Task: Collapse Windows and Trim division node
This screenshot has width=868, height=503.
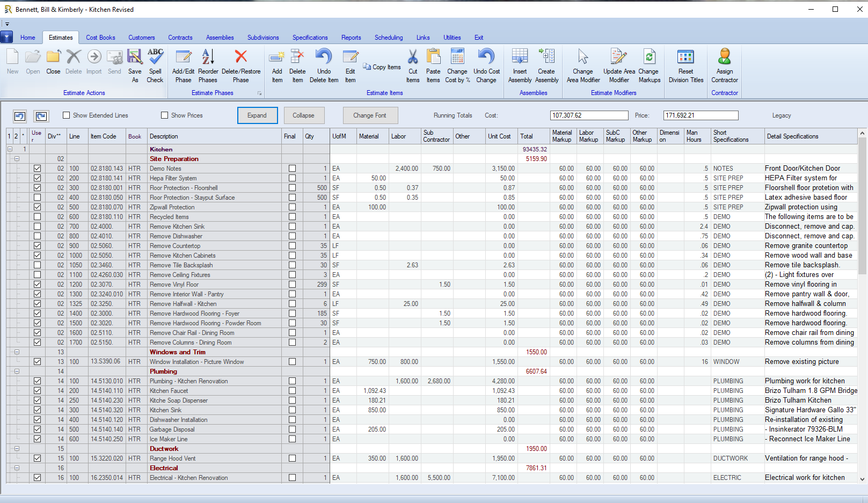Action: pos(17,352)
